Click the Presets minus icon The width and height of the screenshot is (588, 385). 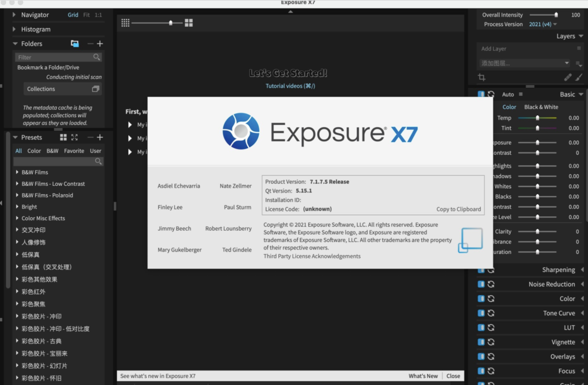point(90,138)
